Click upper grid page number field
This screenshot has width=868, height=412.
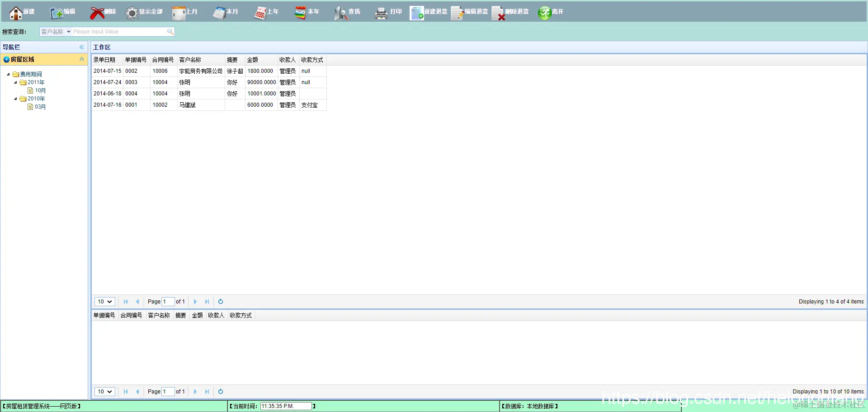pyautogui.click(x=168, y=302)
